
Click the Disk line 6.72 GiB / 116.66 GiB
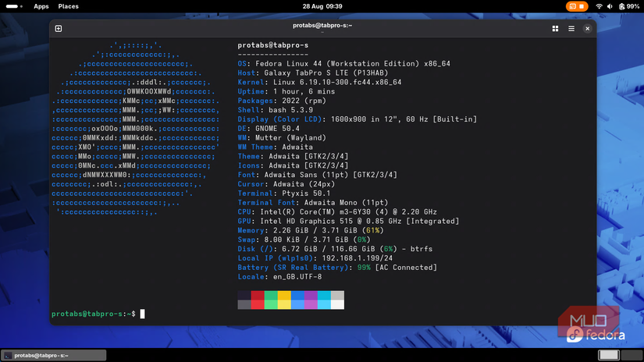(x=335, y=249)
